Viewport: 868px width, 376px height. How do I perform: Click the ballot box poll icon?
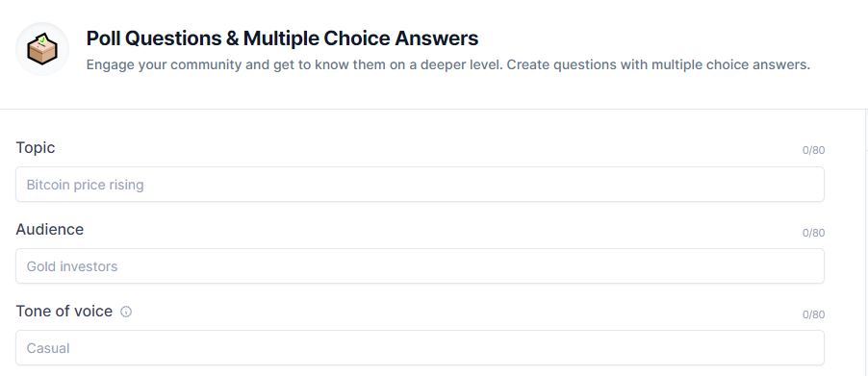pos(42,49)
